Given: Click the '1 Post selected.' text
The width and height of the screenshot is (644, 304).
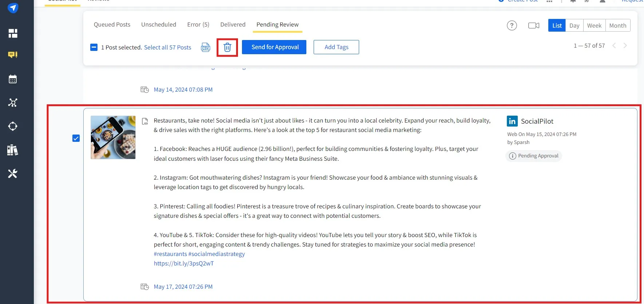Looking at the screenshot, I should tap(122, 47).
